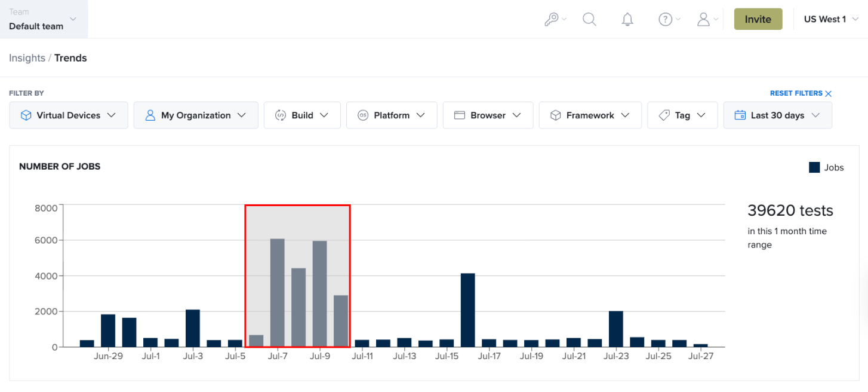The image size is (868, 392).
Task: Go to Insights breadcrumb
Action: pyautogui.click(x=27, y=58)
